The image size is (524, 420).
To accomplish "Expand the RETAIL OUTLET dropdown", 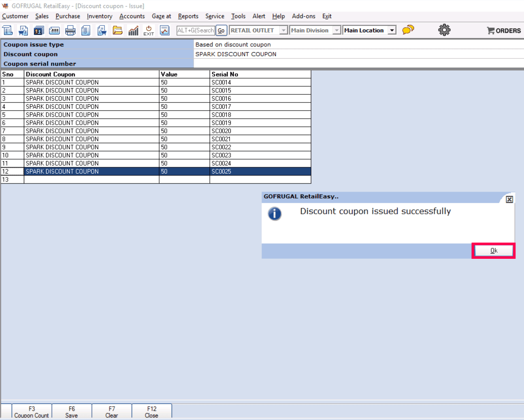I will pyautogui.click(x=283, y=30).
